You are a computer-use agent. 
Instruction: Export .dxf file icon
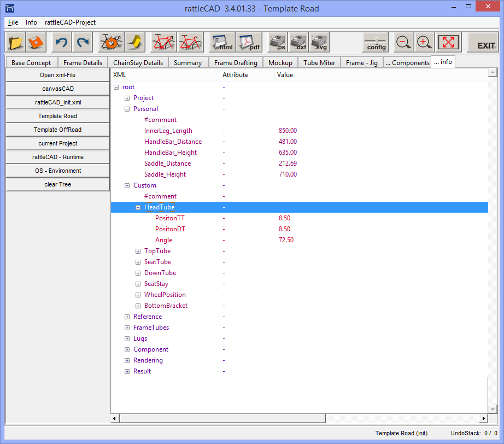click(298, 42)
